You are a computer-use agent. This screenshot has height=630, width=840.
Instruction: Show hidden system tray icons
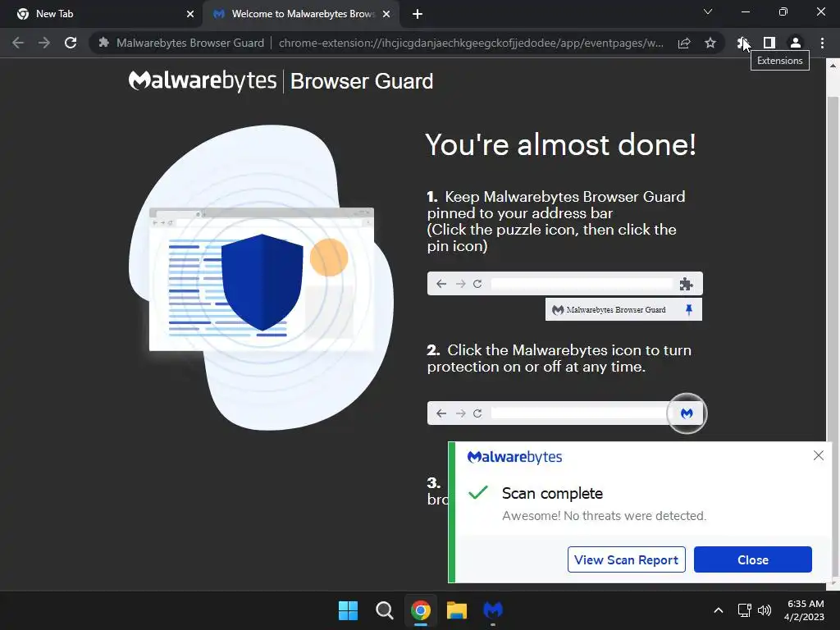click(719, 610)
